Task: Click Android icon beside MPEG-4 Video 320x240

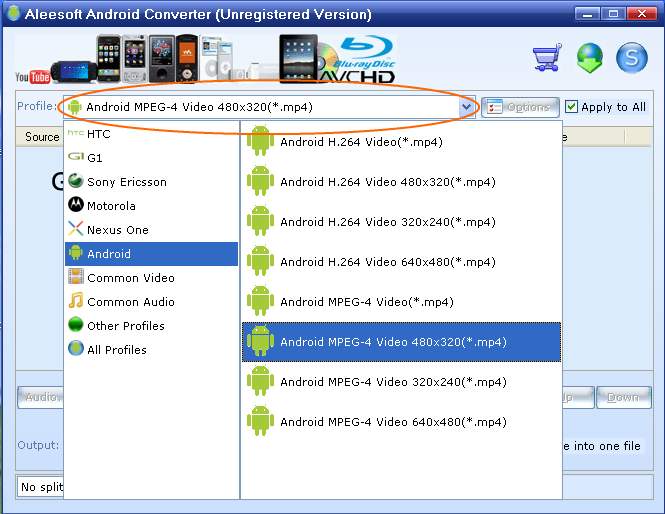Action: coord(260,381)
